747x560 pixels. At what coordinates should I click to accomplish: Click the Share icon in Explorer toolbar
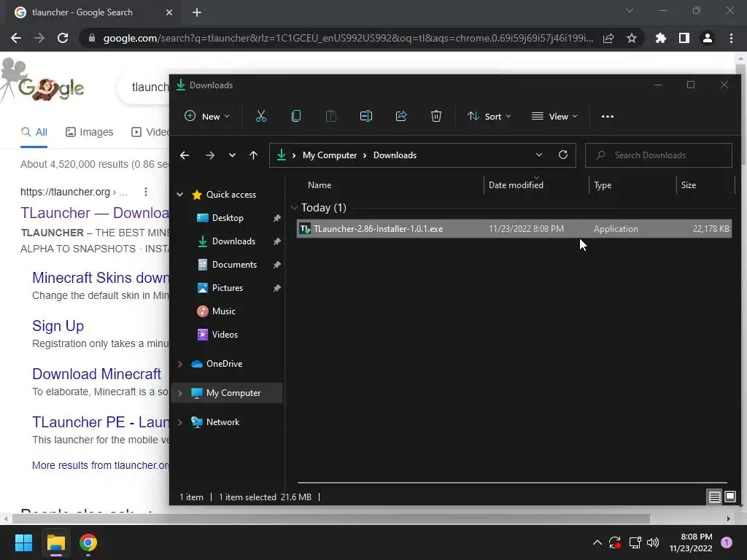tap(401, 116)
